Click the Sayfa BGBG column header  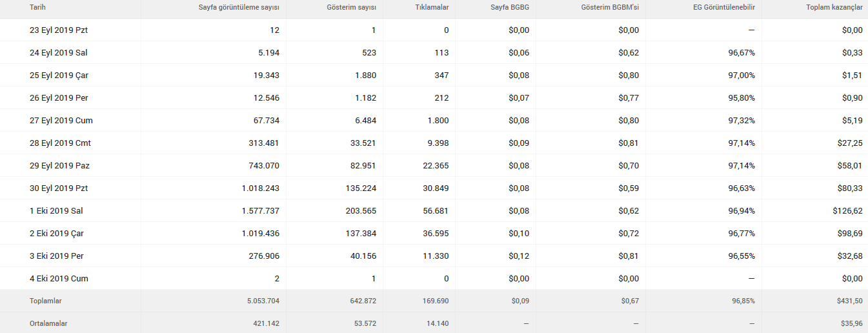coord(510,7)
